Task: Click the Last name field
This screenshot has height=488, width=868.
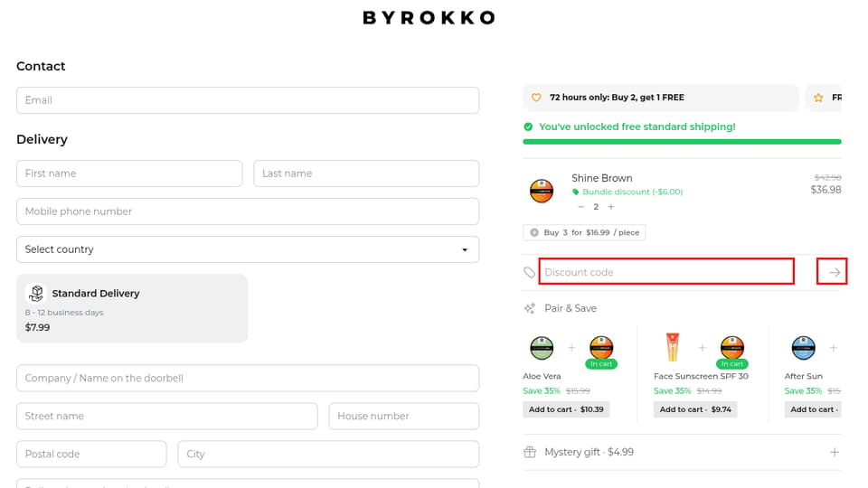Action: 366,174
